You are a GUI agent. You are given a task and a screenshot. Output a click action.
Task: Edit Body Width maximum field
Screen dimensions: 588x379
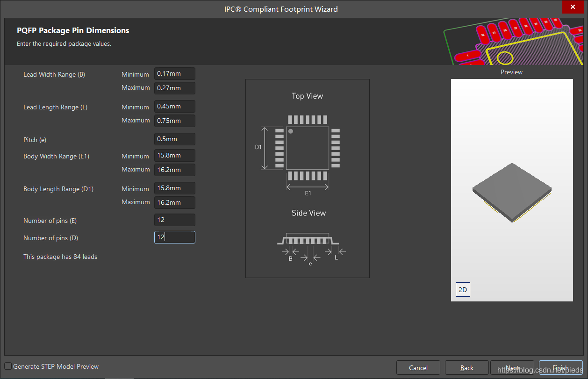[174, 170]
